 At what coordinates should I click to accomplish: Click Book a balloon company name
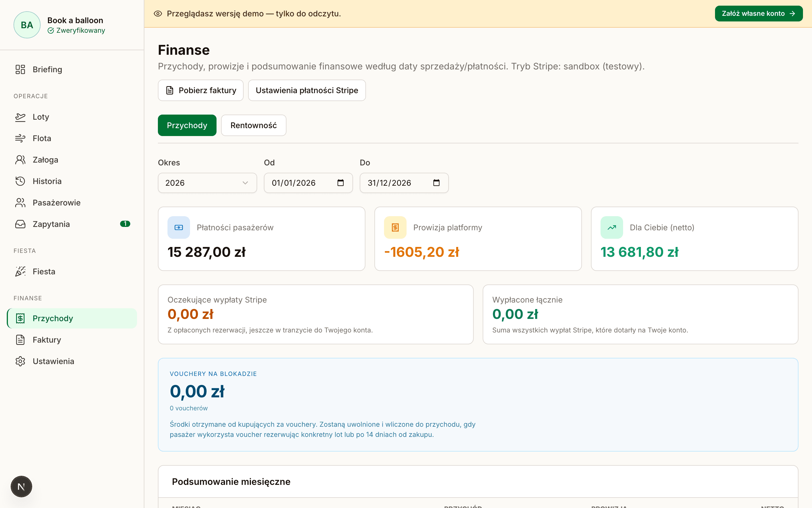[75, 20]
